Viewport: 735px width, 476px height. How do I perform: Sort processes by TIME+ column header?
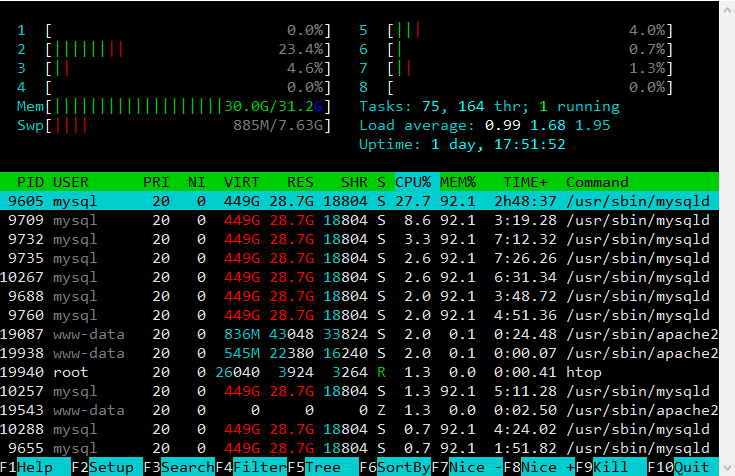tap(524, 182)
